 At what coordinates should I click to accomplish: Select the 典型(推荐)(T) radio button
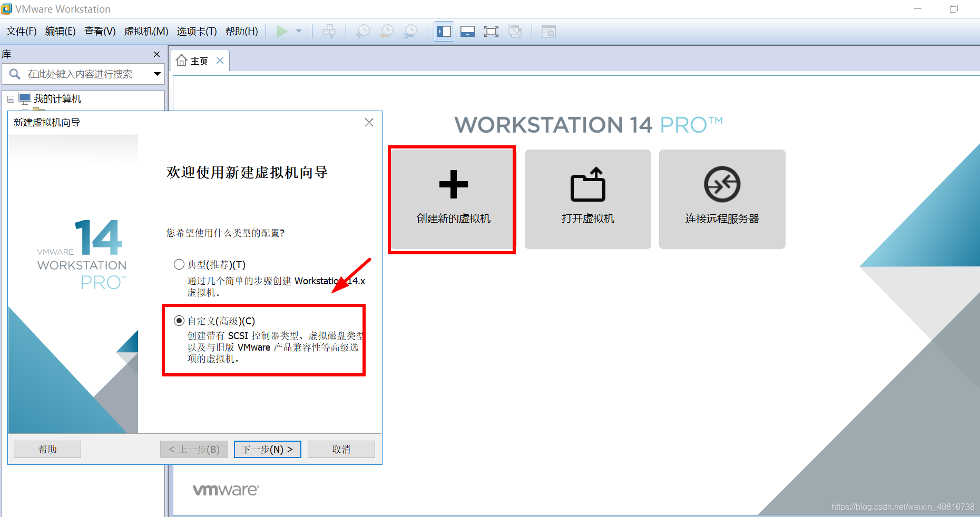[179, 264]
